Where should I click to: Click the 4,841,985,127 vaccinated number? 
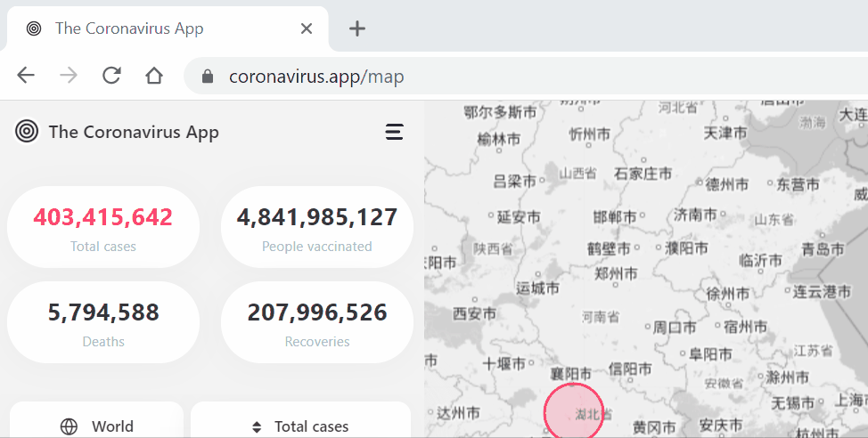point(317,217)
